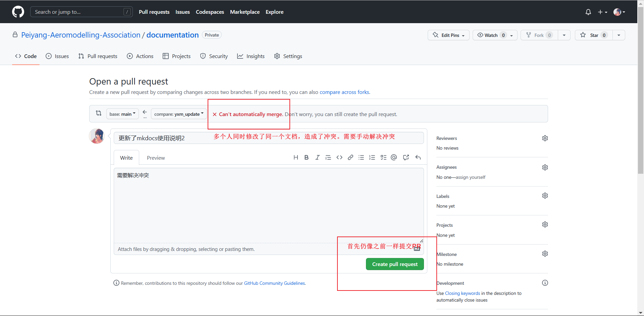Open the Reviewers settings gear
The image size is (644, 316).
pos(545,138)
